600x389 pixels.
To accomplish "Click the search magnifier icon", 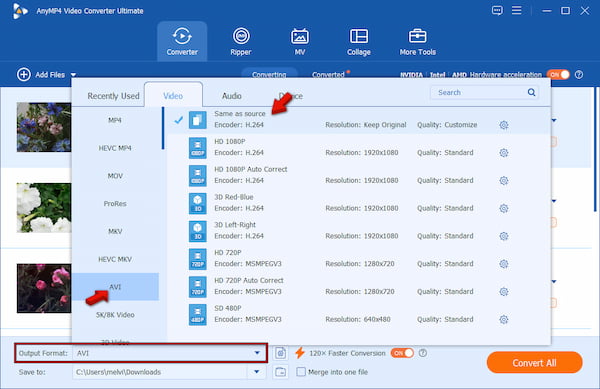I will coord(531,92).
